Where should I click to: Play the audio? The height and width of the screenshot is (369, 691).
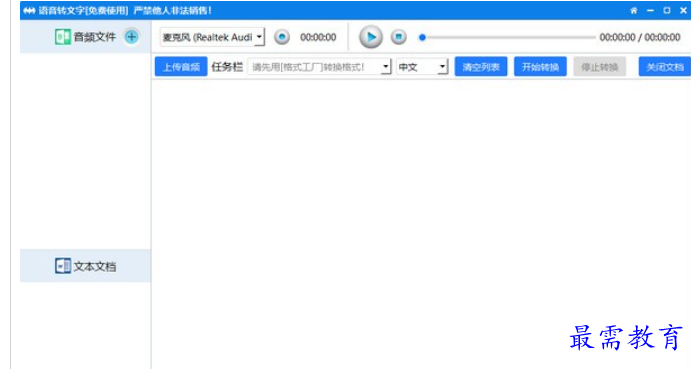(x=371, y=37)
